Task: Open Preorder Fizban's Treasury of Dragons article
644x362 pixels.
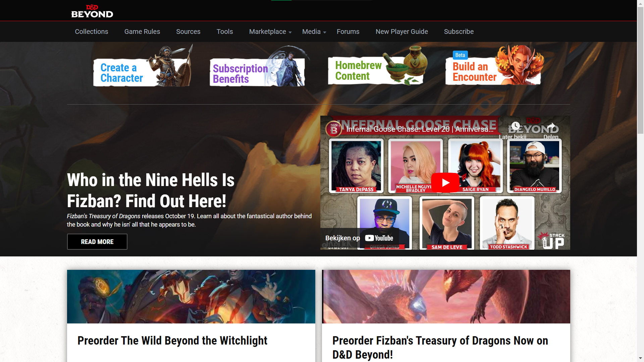Action: 440,348
